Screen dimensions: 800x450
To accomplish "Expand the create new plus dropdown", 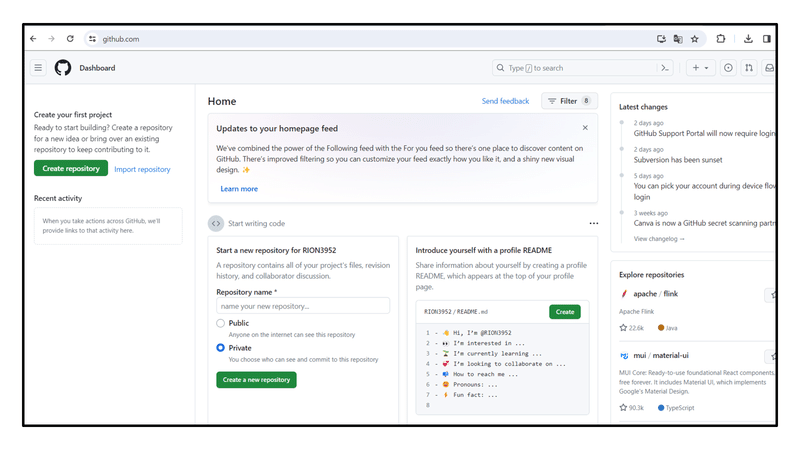I will (701, 68).
